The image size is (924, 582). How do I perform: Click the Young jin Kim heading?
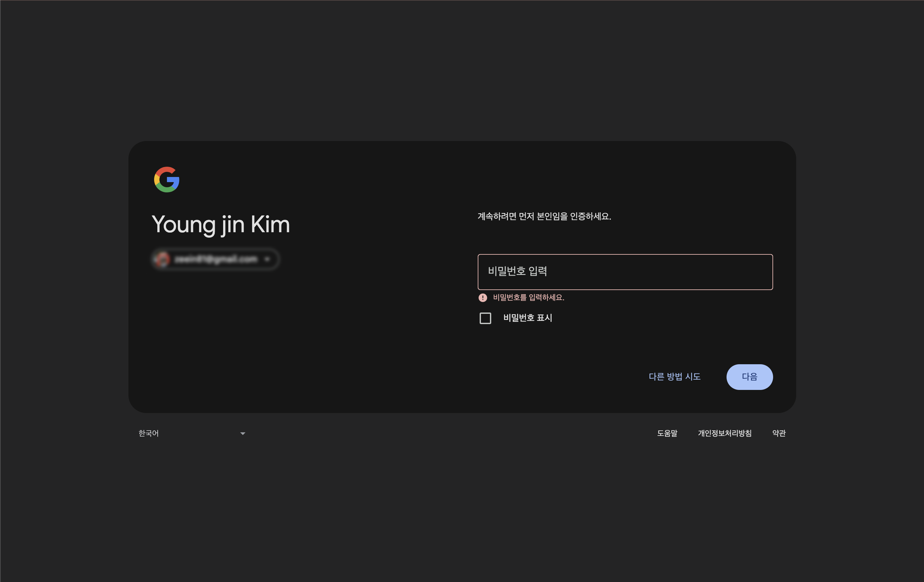[221, 225]
